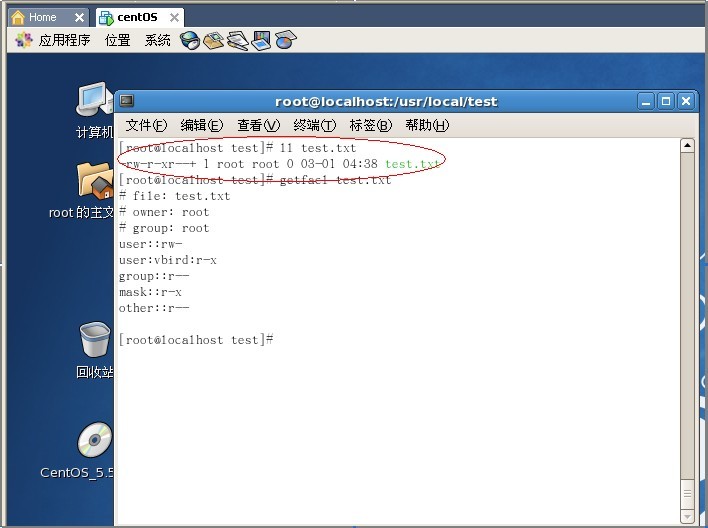Click the terminal title bar text
The height and width of the screenshot is (528, 708).
386,102
